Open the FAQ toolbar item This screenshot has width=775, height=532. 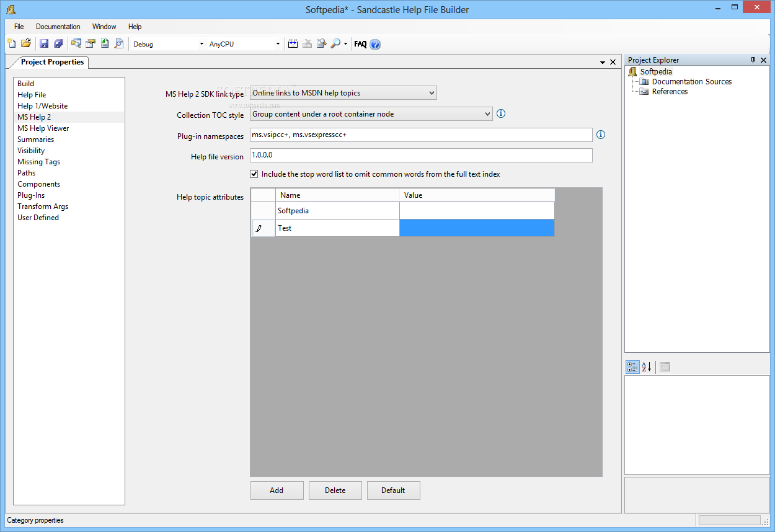click(x=360, y=44)
